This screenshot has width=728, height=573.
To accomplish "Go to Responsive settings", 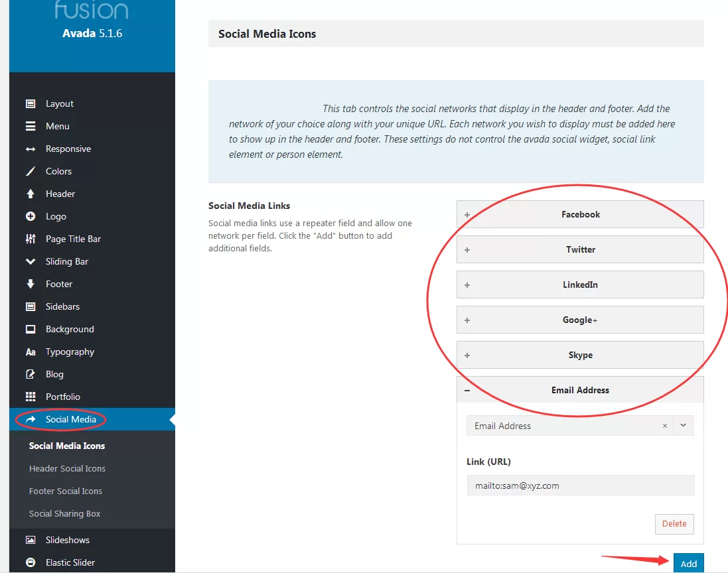I will coord(92,149).
